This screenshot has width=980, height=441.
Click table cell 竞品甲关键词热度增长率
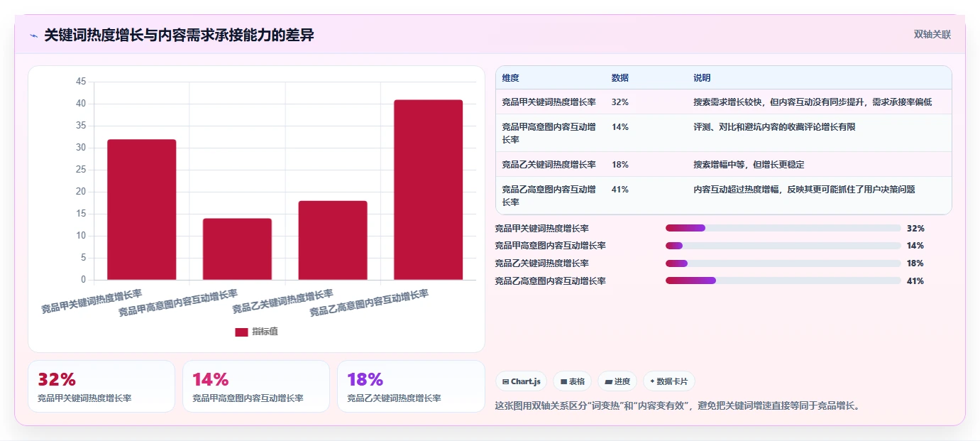pyautogui.click(x=549, y=102)
